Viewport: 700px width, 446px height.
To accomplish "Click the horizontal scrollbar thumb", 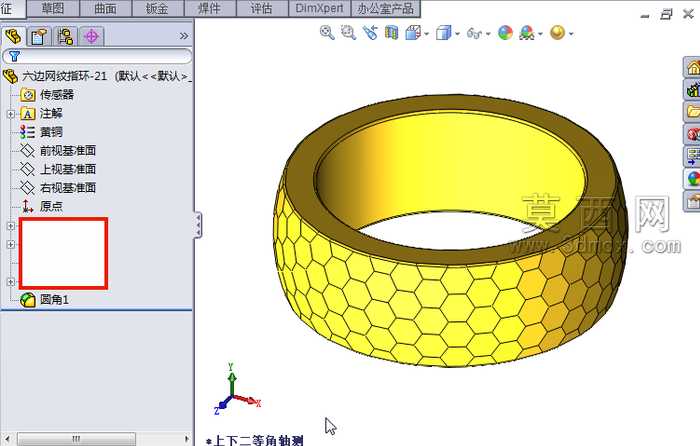I will tap(76, 439).
